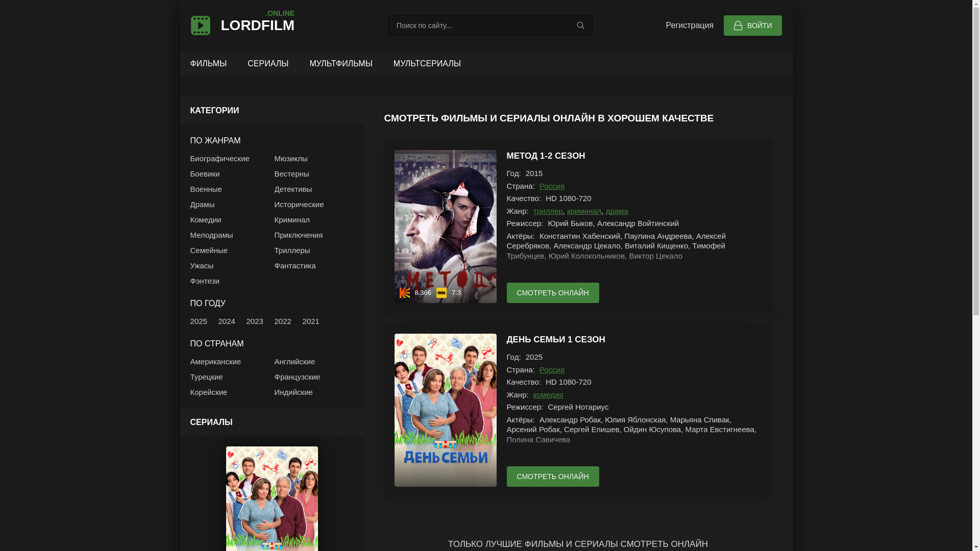This screenshot has height=551, width=980.
Task: Open the Регистрация link
Action: click(689, 26)
